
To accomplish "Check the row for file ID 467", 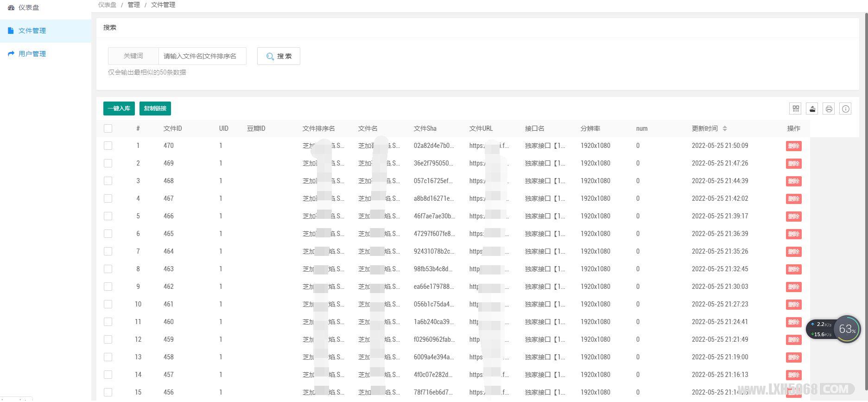I will click(108, 198).
